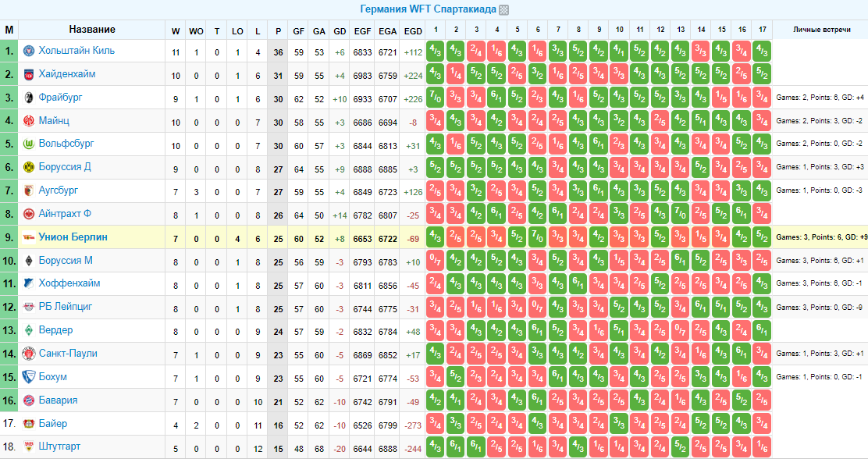The height and width of the screenshot is (459, 868).
Task: Click the EGA column header
Action: pyautogui.click(x=387, y=31)
